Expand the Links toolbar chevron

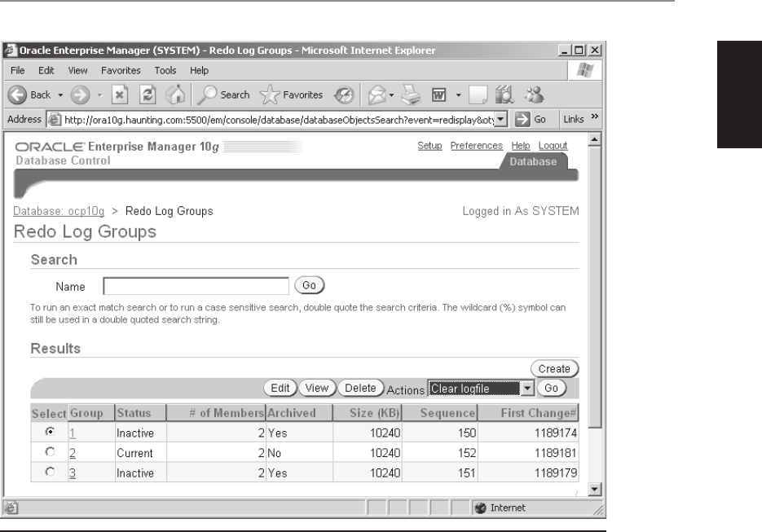coord(594,117)
